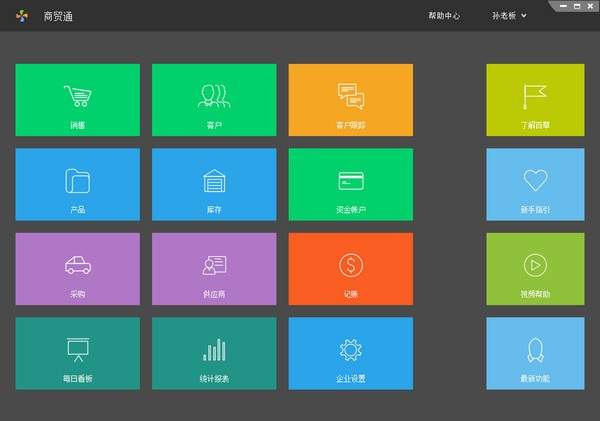Close the 商贸通 window
This screenshot has height=421, width=600.
click(590, 6)
